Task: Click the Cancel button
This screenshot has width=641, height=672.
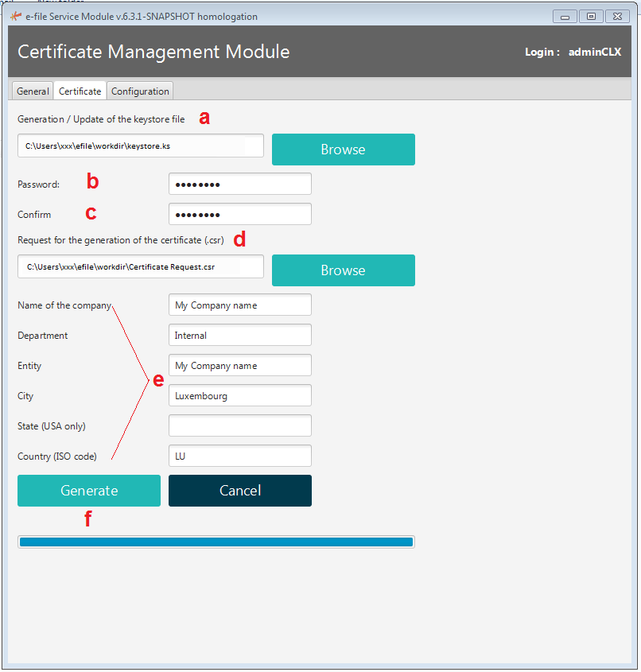Action: [240, 491]
